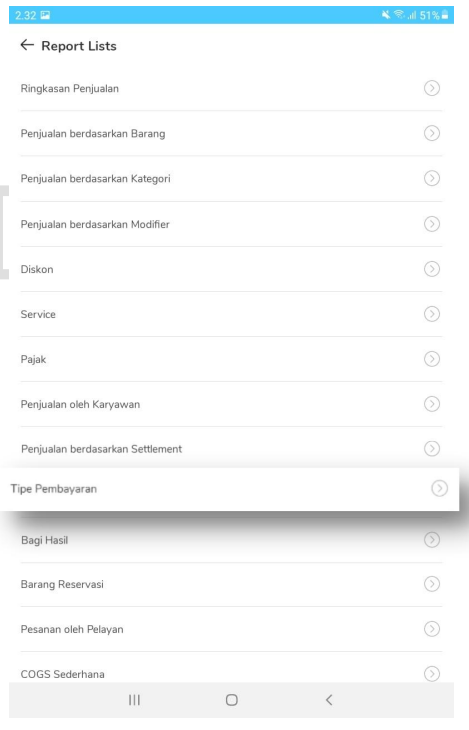Tap the arrow circle next to Penjualan berdasarkan Kategori
The width and height of the screenshot is (469, 730).
click(432, 178)
